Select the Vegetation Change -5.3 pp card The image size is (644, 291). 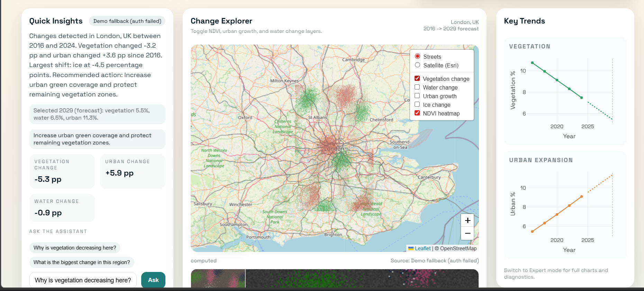click(x=62, y=171)
